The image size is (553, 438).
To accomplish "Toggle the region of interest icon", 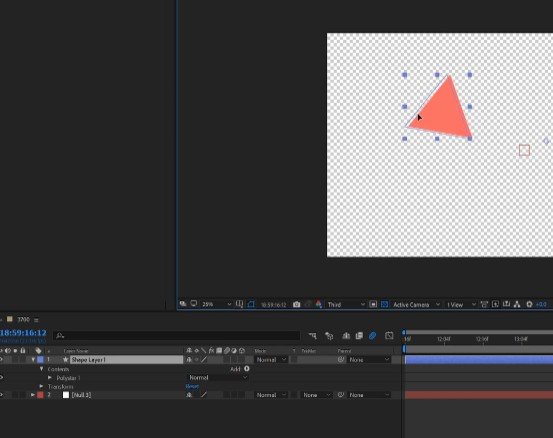I will point(373,304).
